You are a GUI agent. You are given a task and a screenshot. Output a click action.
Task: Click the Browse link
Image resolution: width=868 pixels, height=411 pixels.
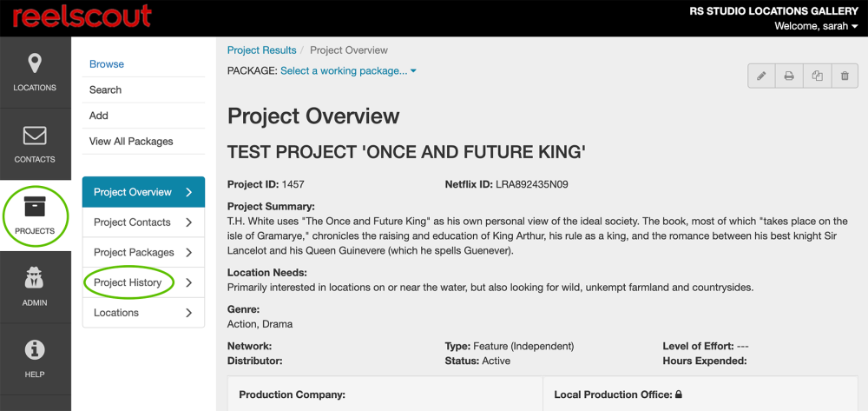[107, 64]
